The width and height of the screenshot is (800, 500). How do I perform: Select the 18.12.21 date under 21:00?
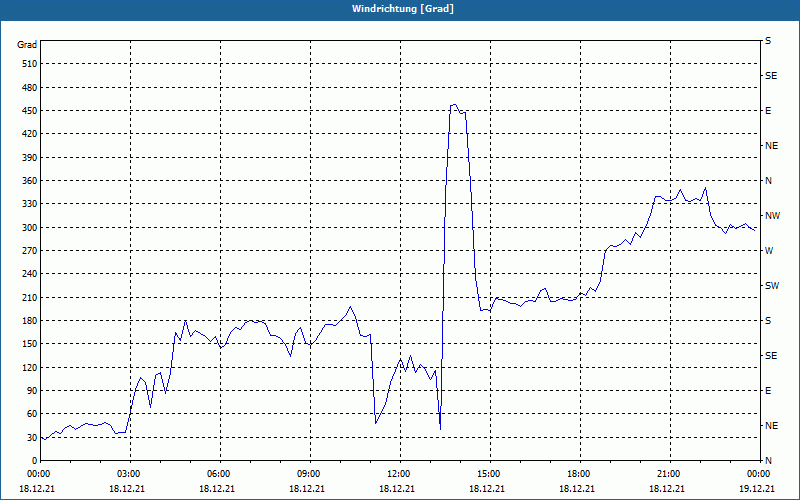667,489
